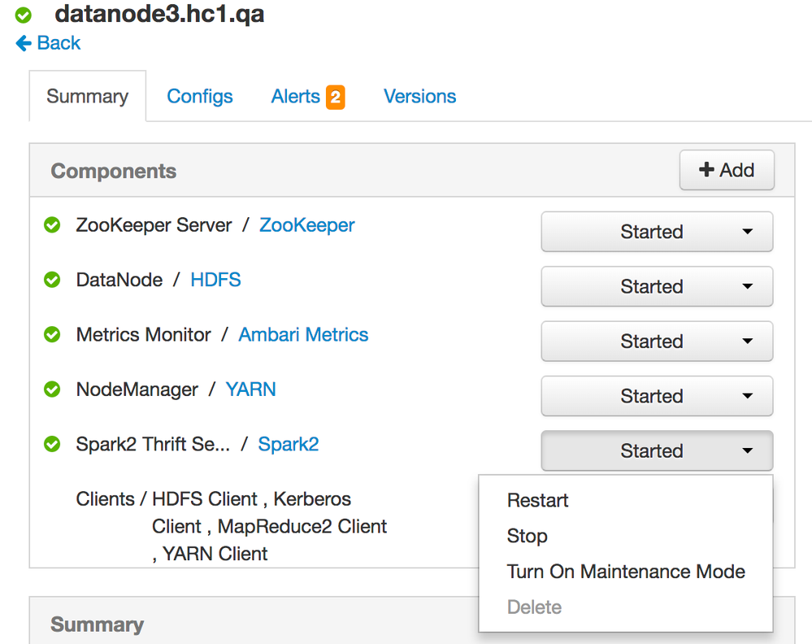
Task: Click the green host status check icon
Action: pyautogui.click(x=24, y=15)
